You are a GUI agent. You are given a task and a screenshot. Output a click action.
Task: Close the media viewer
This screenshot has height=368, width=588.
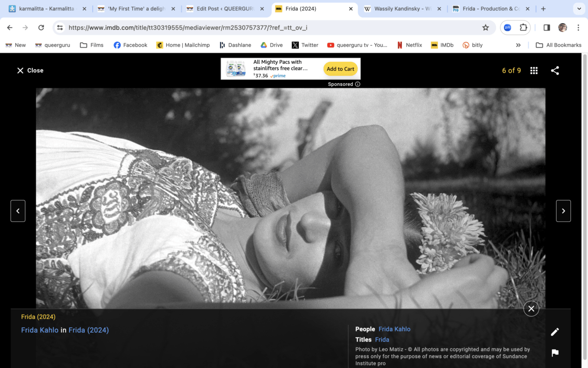click(x=30, y=71)
